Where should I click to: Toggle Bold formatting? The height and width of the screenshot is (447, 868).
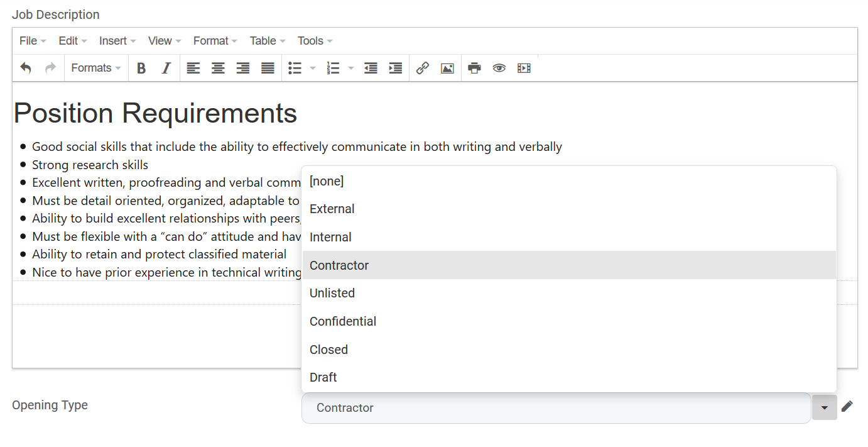click(141, 68)
